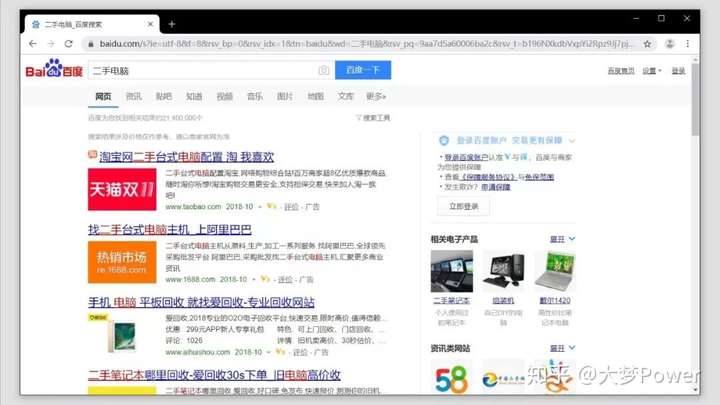This screenshot has width=720, height=405.
Task: Click the www.1688.com URL text
Action: (x=190, y=279)
